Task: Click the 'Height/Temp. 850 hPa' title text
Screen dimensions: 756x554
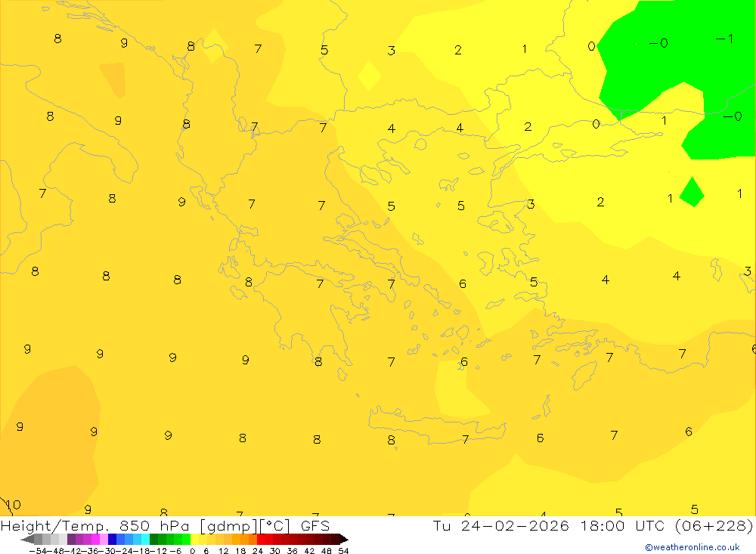Action: point(94,526)
